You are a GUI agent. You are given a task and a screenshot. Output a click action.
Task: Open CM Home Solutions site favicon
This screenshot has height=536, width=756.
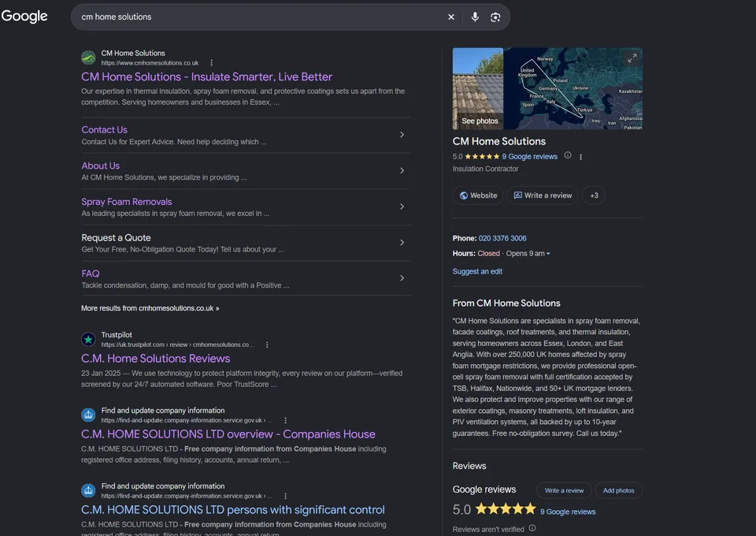pos(88,58)
